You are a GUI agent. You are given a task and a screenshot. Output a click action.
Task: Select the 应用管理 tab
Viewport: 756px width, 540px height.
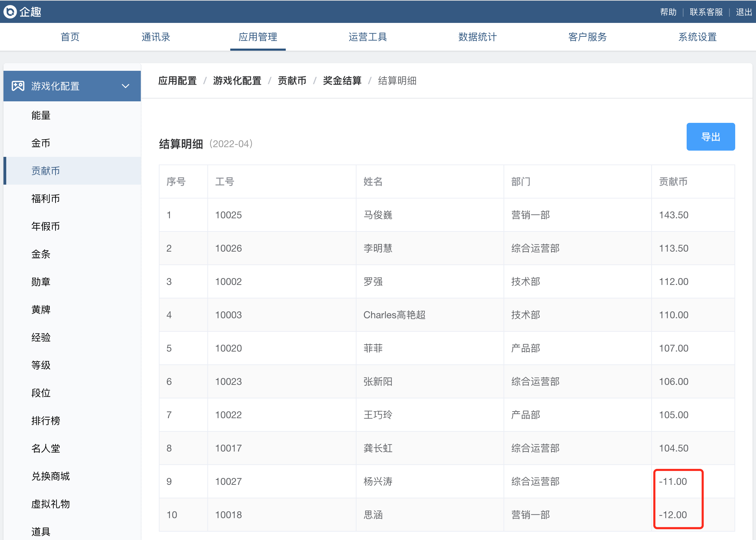click(258, 37)
